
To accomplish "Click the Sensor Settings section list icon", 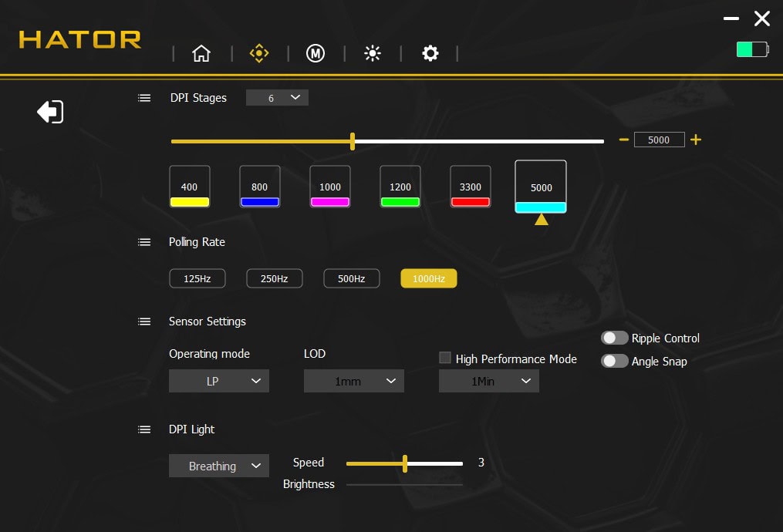I will point(144,322).
